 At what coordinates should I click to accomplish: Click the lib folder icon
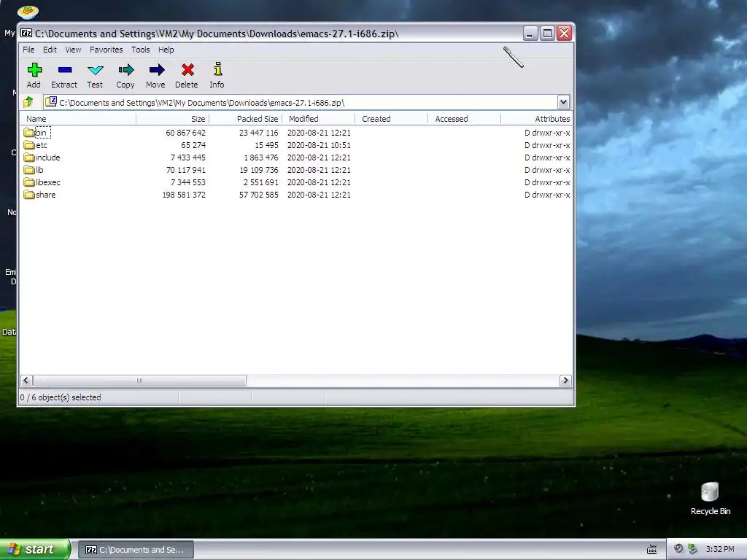tap(29, 170)
